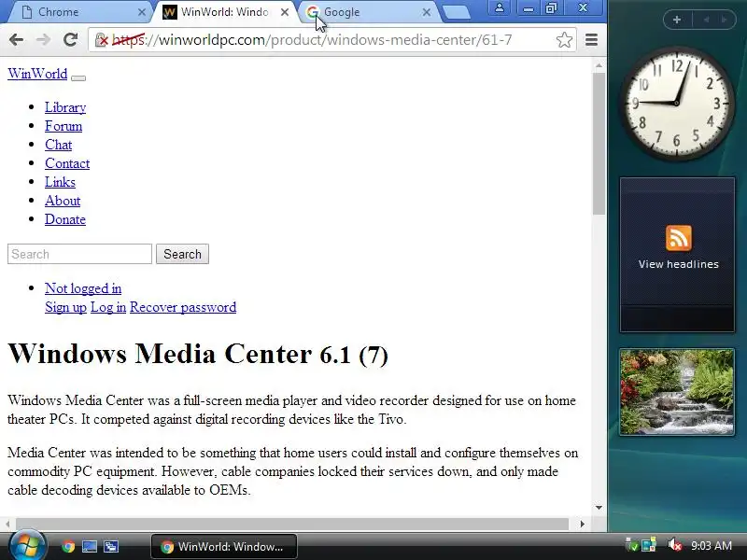
Task: Click the address bar URL
Action: click(x=312, y=40)
